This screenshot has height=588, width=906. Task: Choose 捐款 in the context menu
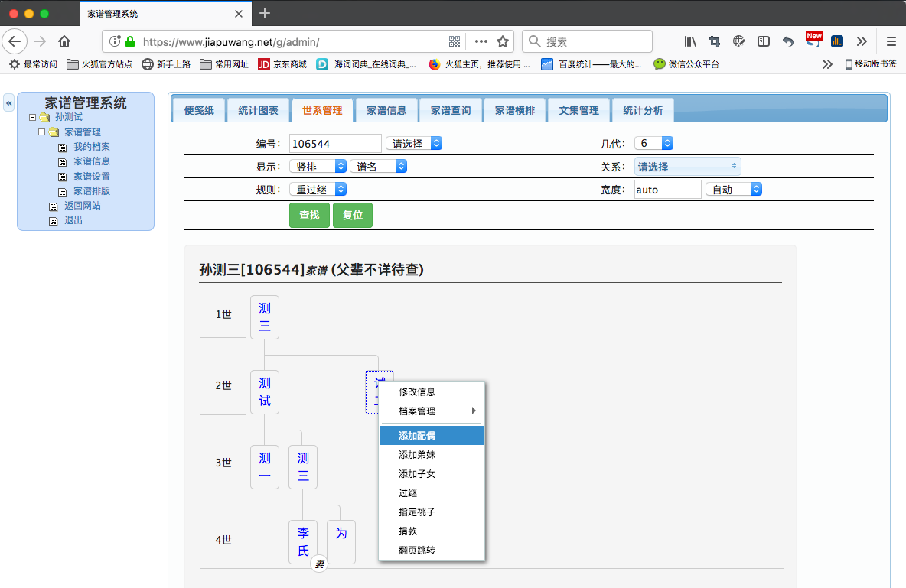click(431, 531)
